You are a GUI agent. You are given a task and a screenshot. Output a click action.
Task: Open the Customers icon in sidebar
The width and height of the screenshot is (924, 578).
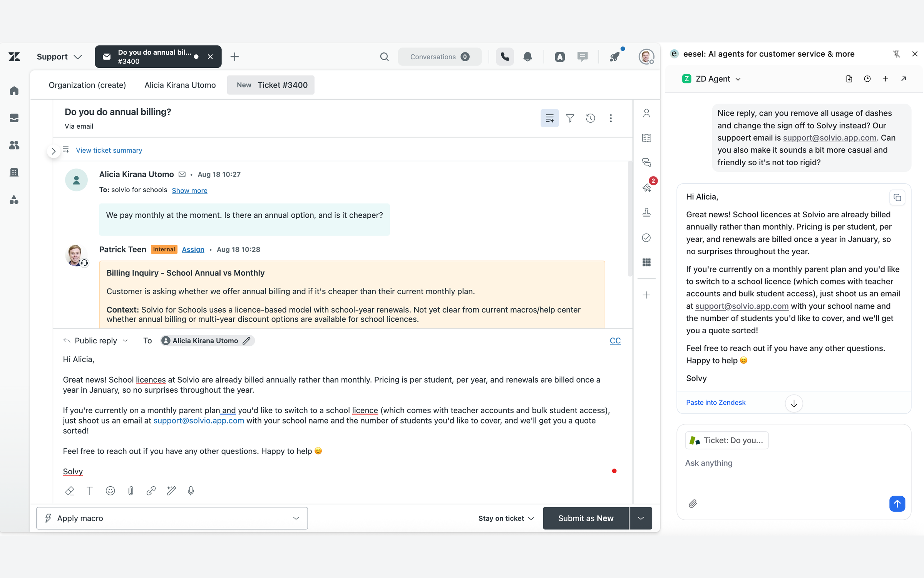tap(14, 145)
